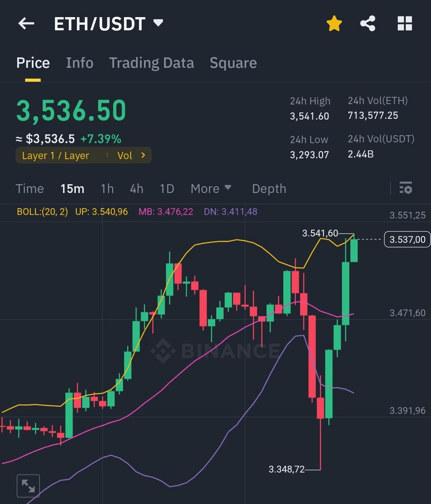Open chart indicator settings icon

(406, 188)
